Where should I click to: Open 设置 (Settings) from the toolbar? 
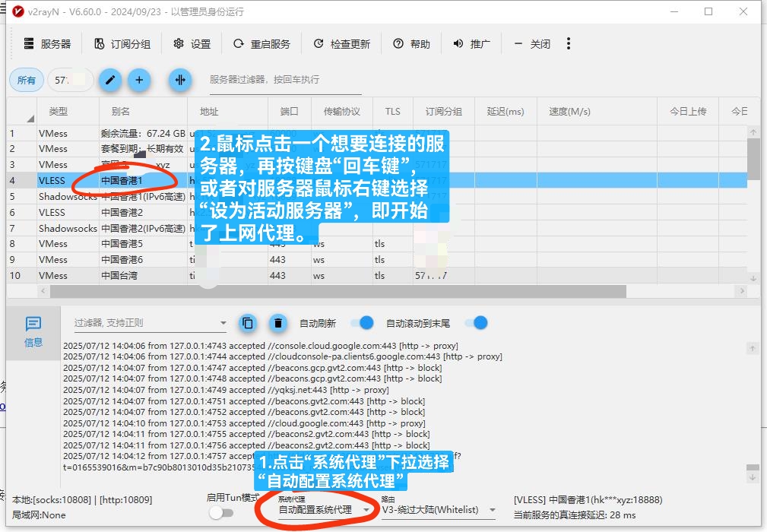click(192, 43)
